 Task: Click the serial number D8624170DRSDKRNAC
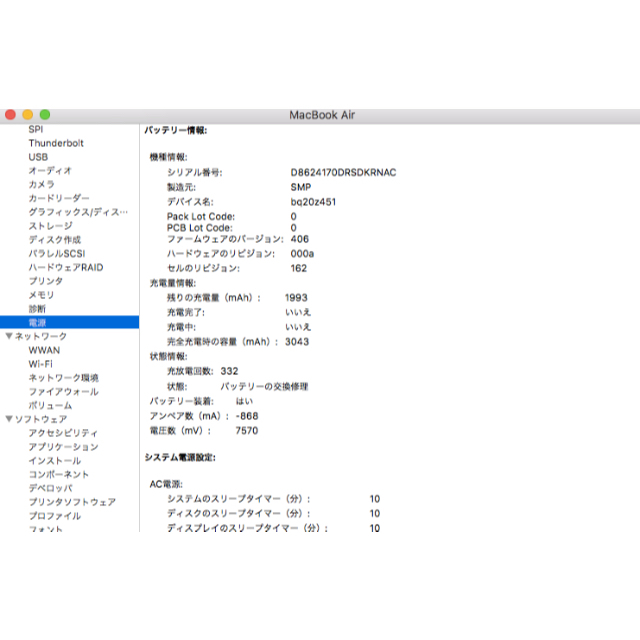pyautogui.click(x=343, y=172)
